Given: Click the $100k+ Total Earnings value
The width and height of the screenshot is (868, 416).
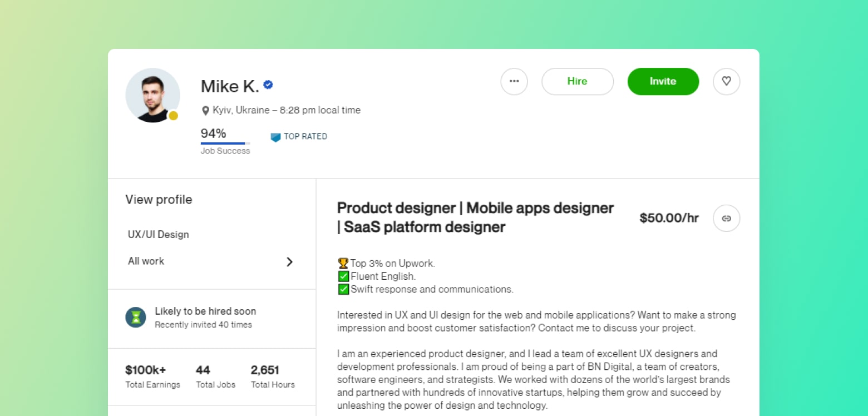Looking at the screenshot, I should pyautogui.click(x=146, y=370).
